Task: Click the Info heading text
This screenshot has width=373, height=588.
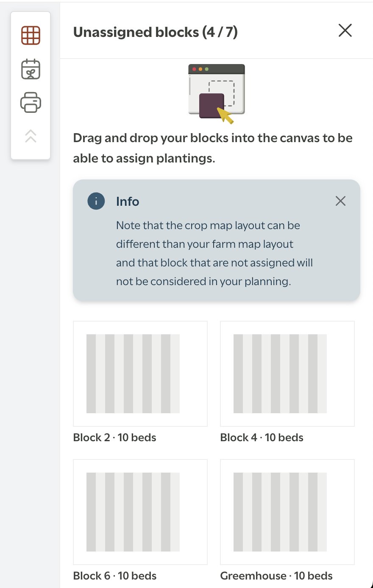Action: click(128, 202)
